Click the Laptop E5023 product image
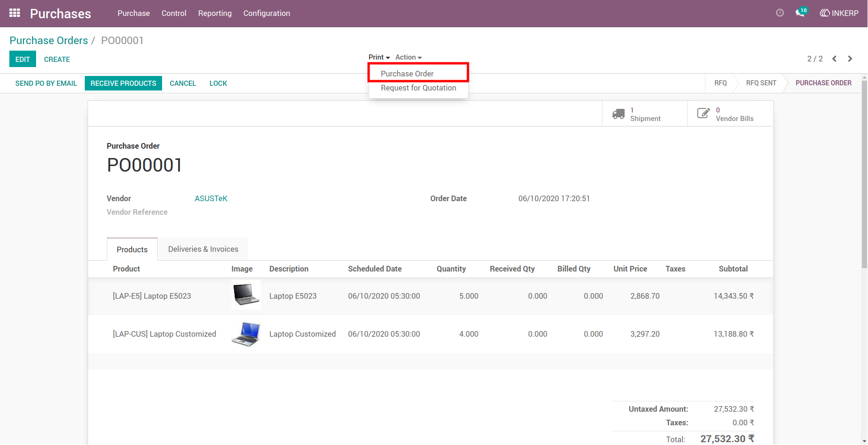868x445 pixels. [246, 295]
